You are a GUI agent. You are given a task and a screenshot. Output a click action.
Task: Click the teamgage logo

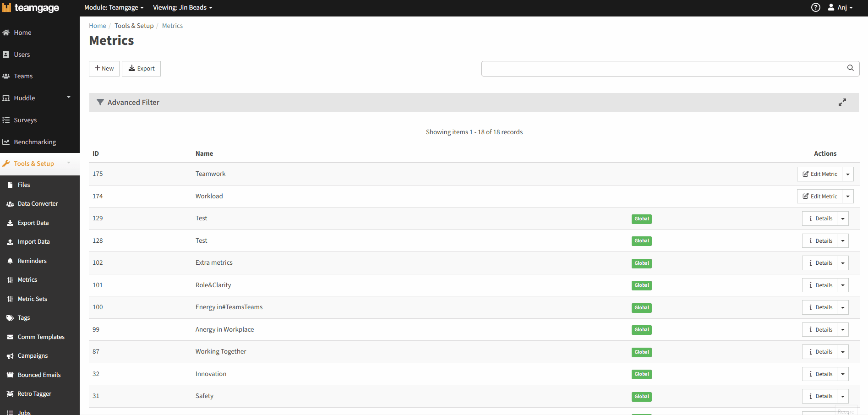tap(31, 8)
